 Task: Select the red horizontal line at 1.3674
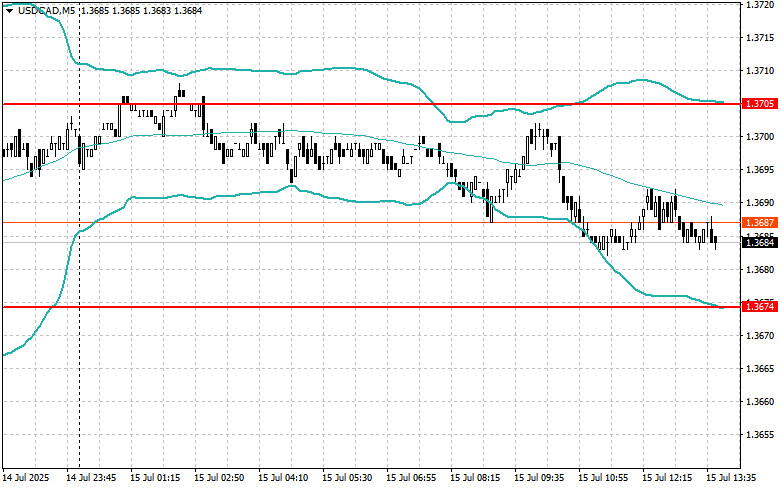372,307
